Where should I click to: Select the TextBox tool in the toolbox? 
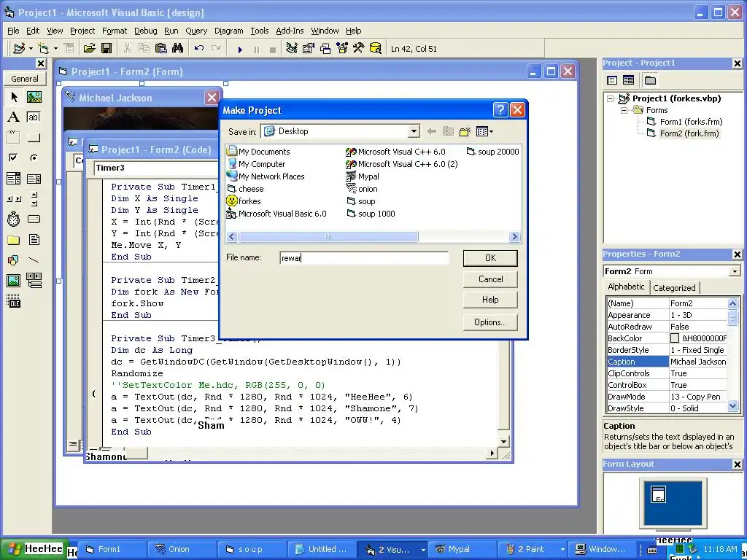pos(34,117)
